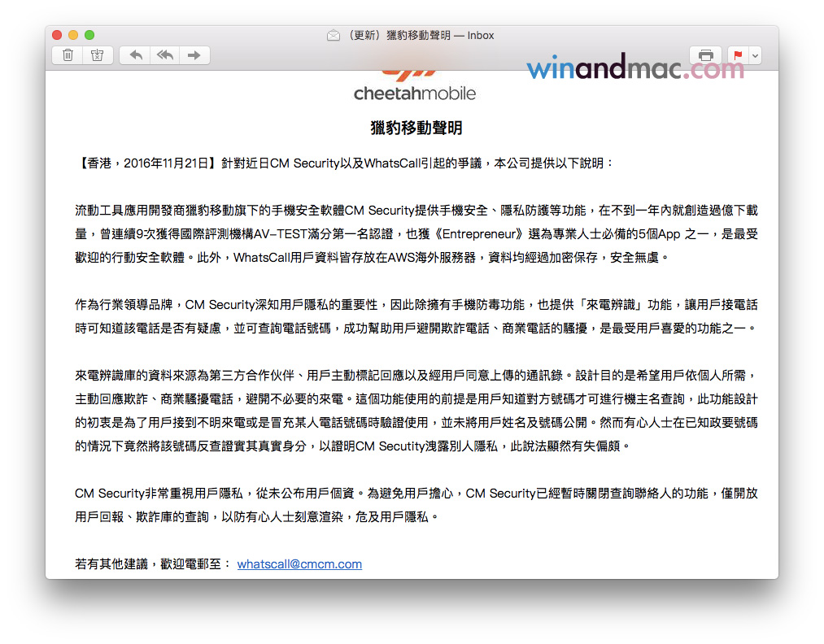Maximize the window using the green button

(89, 35)
